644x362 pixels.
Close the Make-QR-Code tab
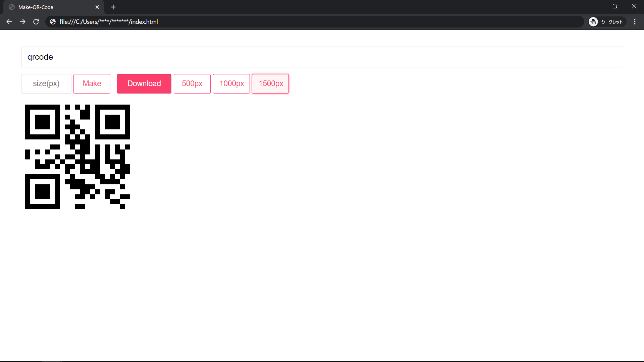[x=97, y=7]
